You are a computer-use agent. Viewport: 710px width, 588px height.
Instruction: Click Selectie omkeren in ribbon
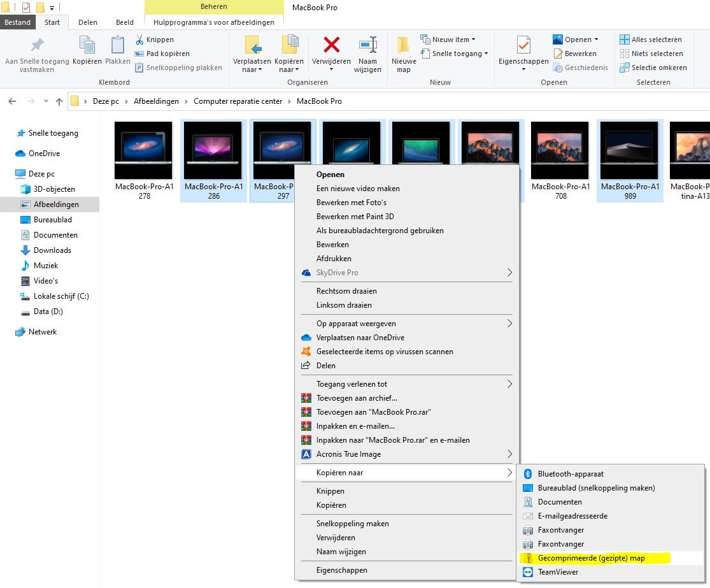[658, 68]
